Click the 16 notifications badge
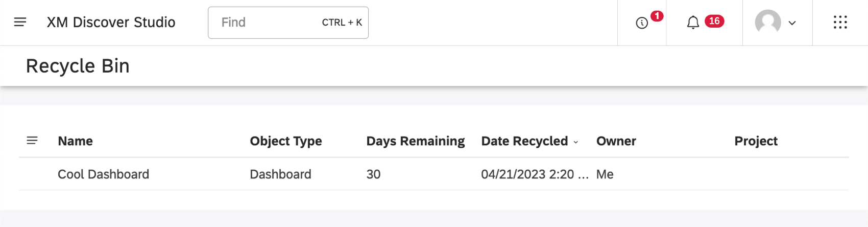The height and width of the screenshot is (227, 868). [x=714, y=21]
